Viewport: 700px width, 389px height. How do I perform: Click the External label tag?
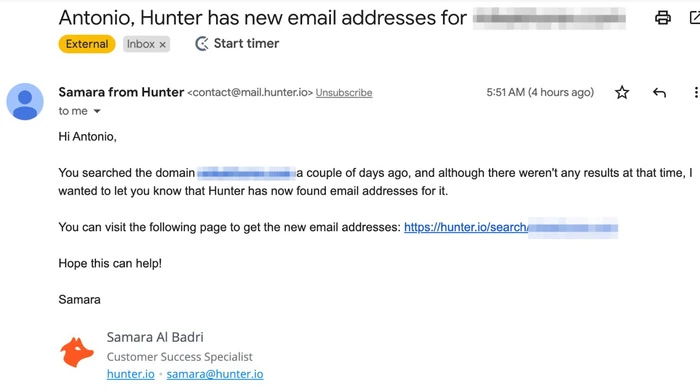87,44
